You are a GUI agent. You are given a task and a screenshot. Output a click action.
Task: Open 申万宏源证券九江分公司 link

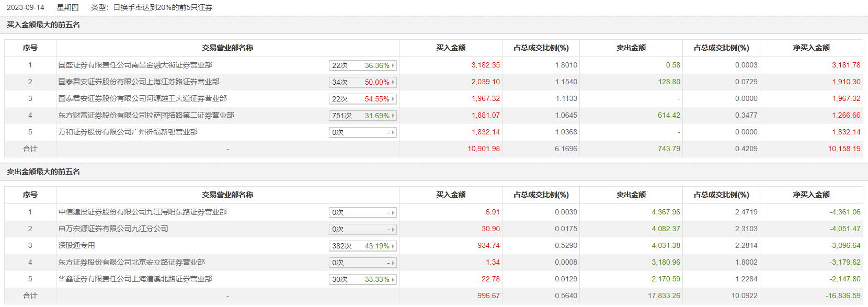pos(113,229)
